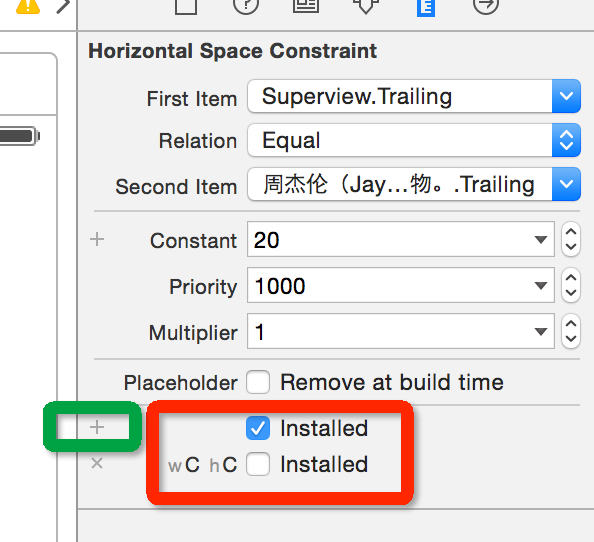The width and height of the screenshot is (594, 542).
Task: Open the Relation Equal popup
Action: [414, 140]
